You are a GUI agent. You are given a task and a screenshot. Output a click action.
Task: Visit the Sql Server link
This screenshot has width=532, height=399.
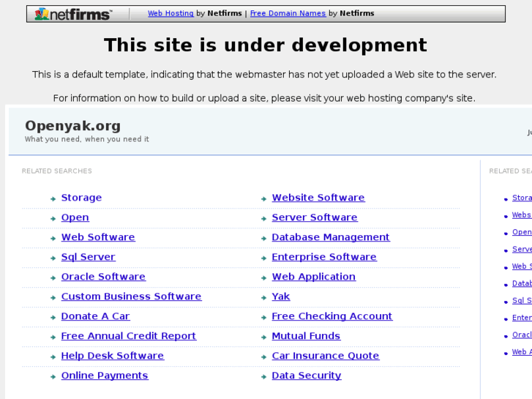coord(89,257)
